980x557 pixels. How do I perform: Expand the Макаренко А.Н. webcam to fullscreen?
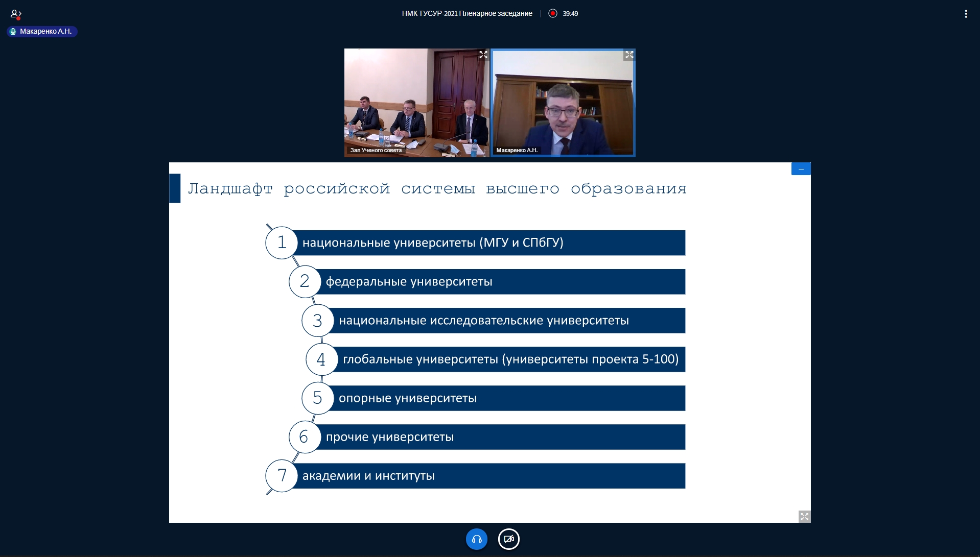[629, 55]
